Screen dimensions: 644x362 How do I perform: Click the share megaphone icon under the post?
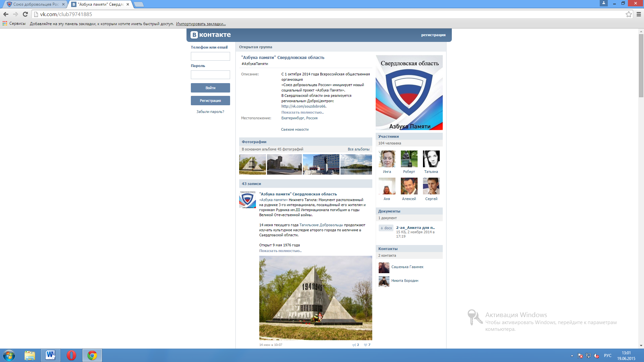354,345
